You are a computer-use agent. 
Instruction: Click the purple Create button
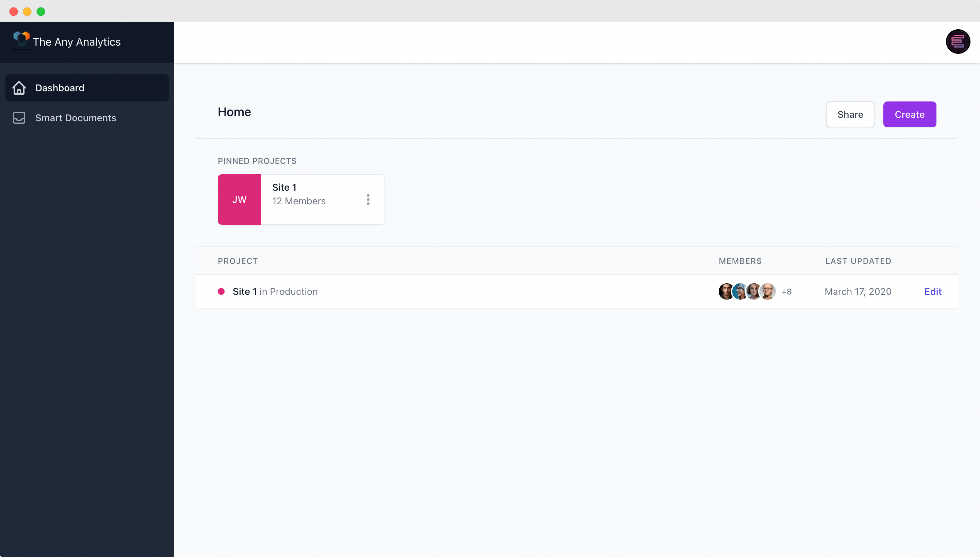[x=909, y=114]
